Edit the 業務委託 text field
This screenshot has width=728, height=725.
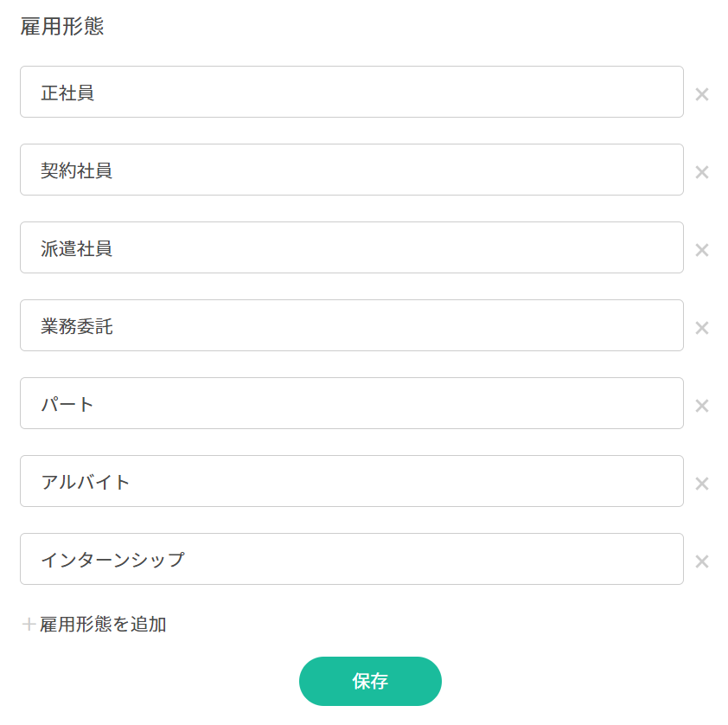coord(351,325)
